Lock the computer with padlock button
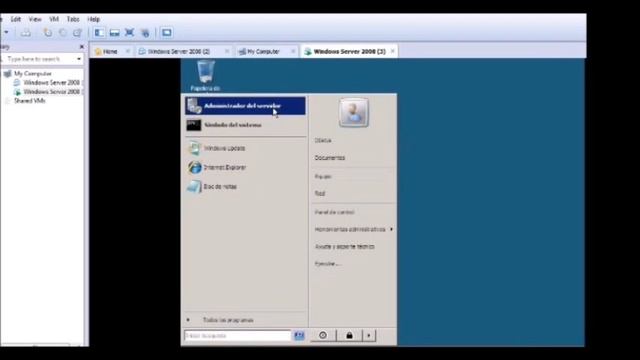Viewport: 640px width, 360px height. click(349, 336)
